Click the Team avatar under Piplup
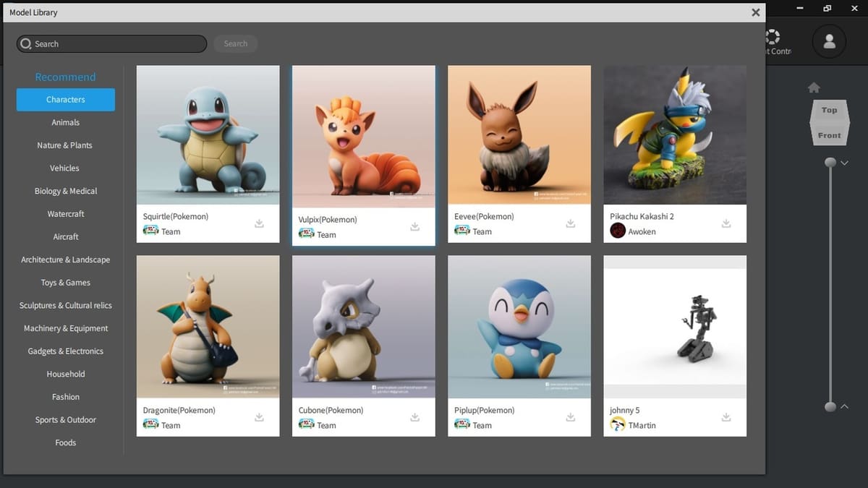The height and width of the screenshot is (488, 868). tap(461, 424)
